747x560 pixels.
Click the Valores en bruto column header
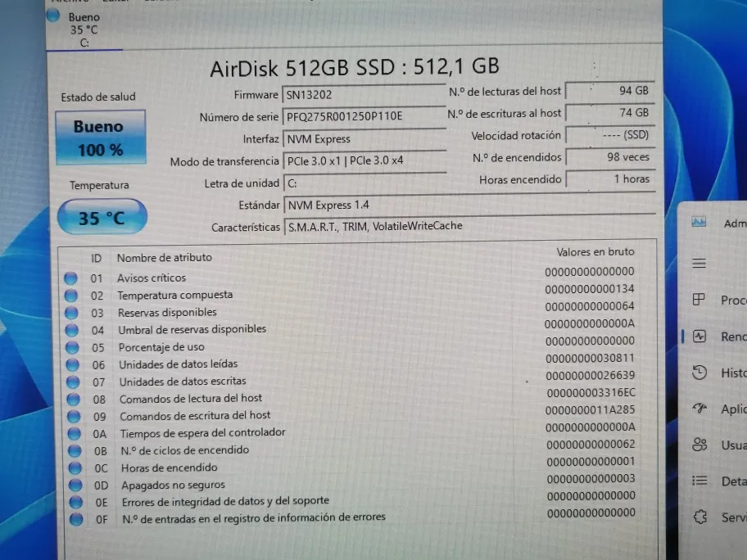coord(595,252)
